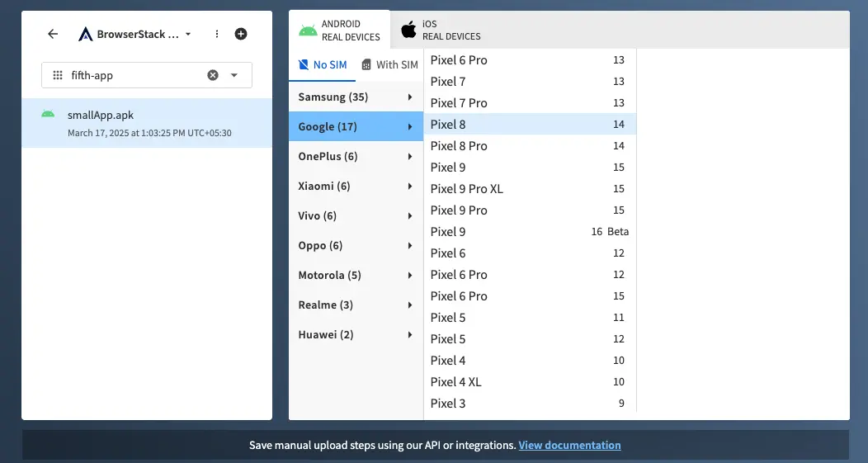Expand the OnePlus (6) brand category
Image resolution: width=868 pixels, height=463 pixels.
(x=356, y=157)
